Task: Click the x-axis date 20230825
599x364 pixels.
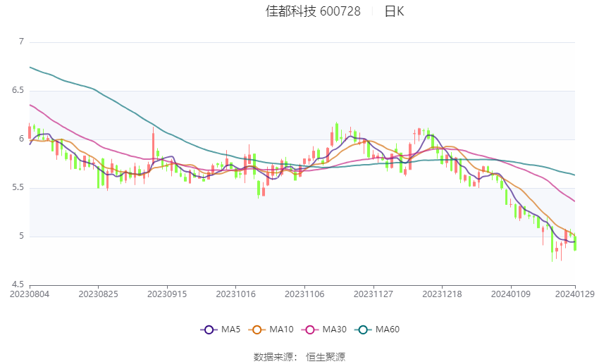Action: (x=98, y=294)
